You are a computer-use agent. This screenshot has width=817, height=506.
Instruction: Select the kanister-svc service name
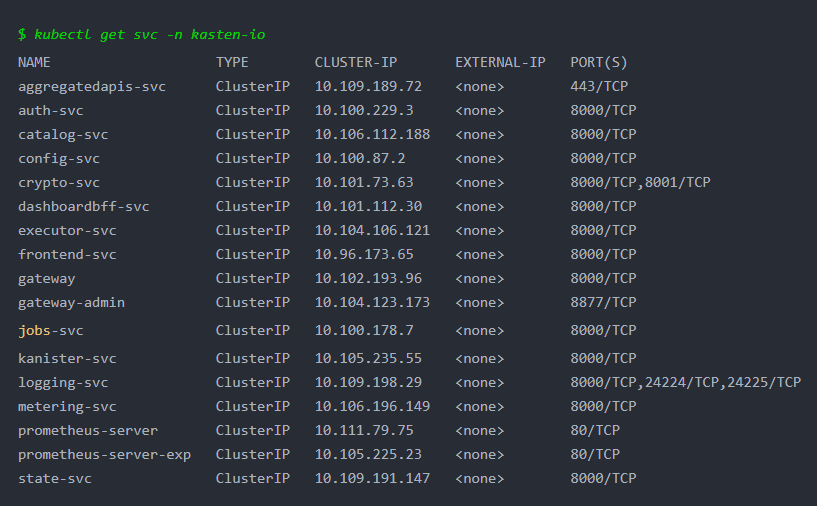pos(67,359)
